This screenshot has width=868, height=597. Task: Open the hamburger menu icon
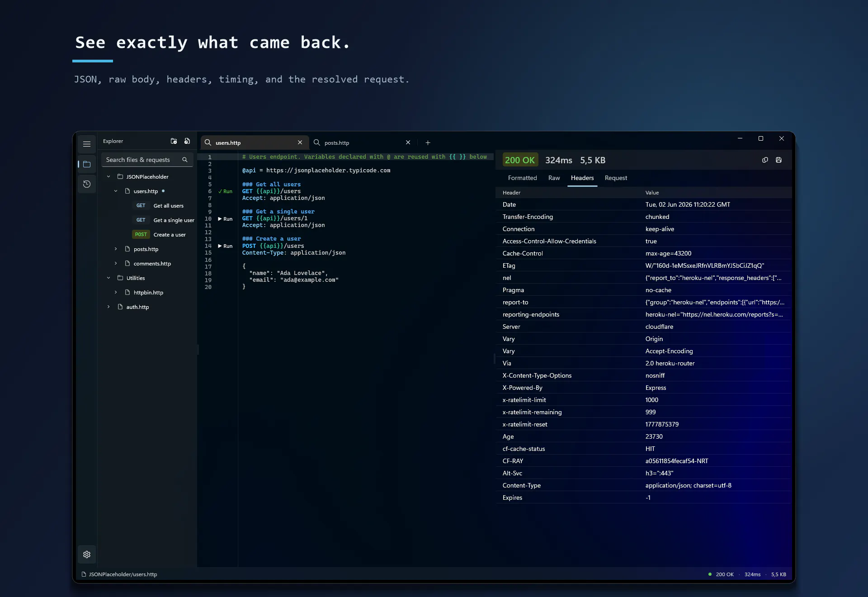point(87,144)
